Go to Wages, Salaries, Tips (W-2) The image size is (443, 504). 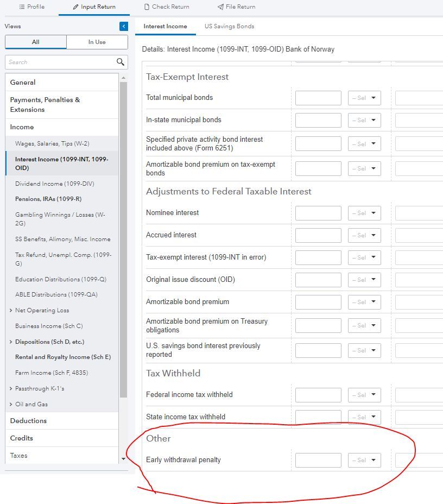(x=52, y=143)
